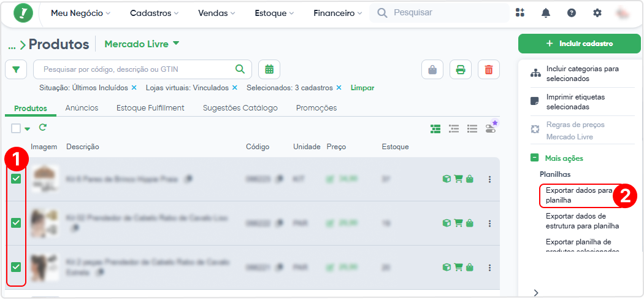
Task: Open three-dot menu for Rabo de Cavalo Liso row
Action: [489, 223]
